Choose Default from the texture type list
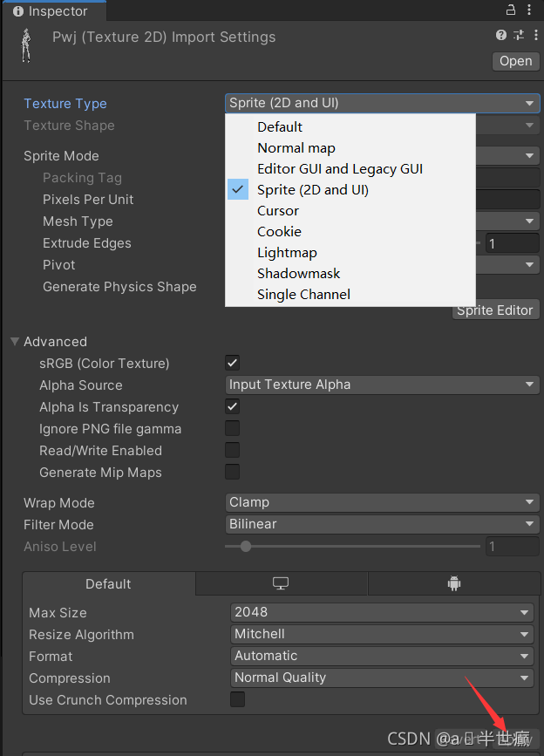Viewport: 544px width, 756px height. pos(350,126)
